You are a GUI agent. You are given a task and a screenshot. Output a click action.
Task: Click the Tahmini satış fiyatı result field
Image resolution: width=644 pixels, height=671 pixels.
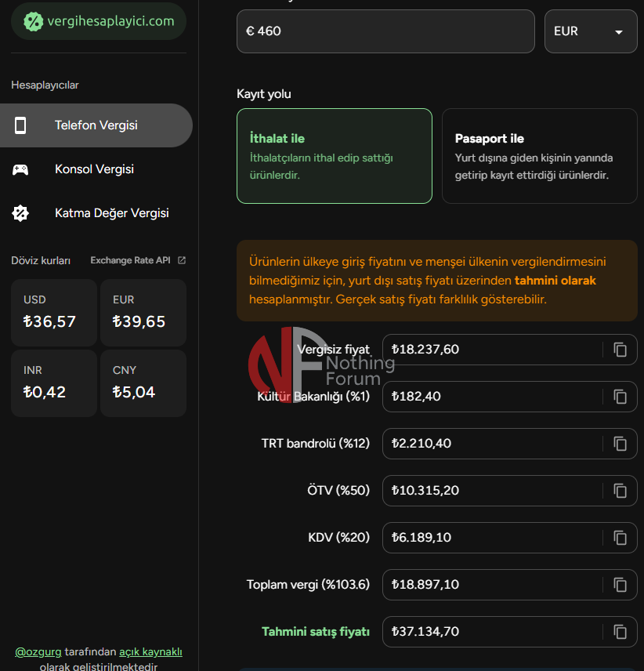click(490, 632)
